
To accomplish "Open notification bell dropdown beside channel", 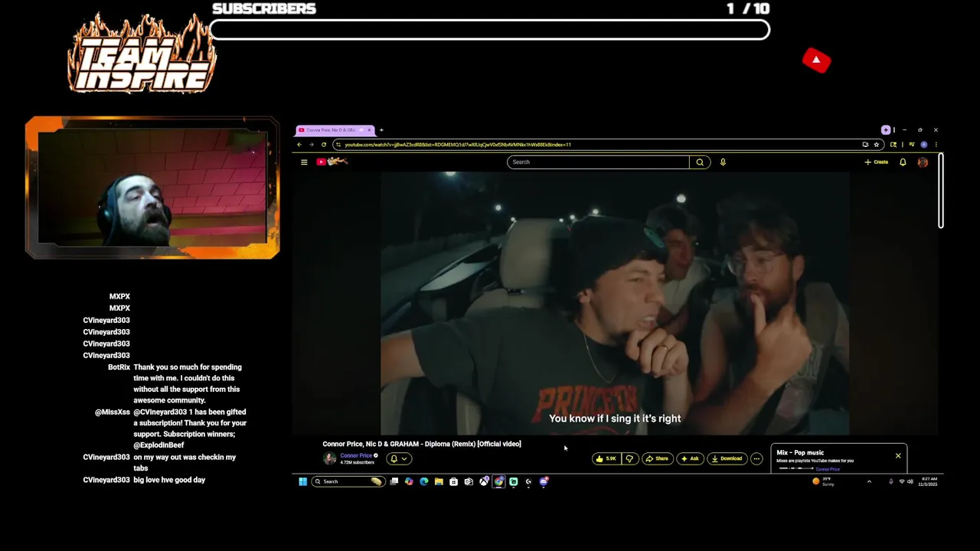I will [399, 458].
